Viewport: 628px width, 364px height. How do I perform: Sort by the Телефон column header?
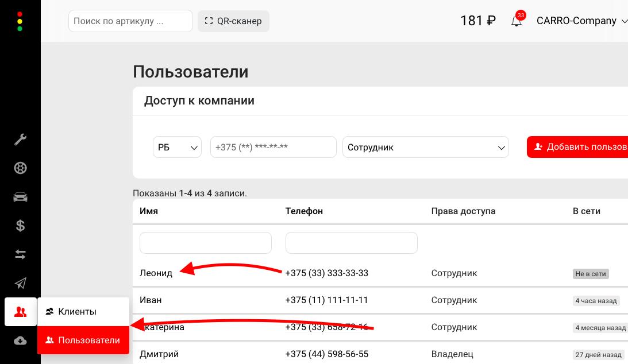click(304, 211)
